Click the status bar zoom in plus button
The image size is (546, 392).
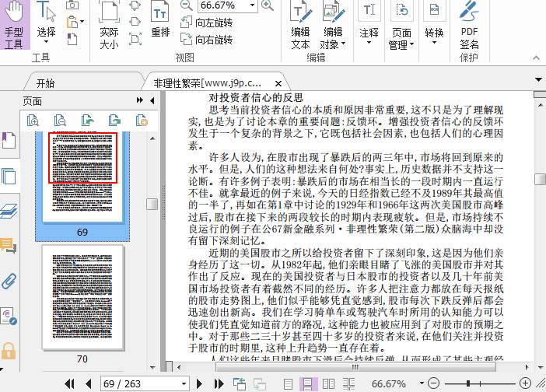[525, 383]
